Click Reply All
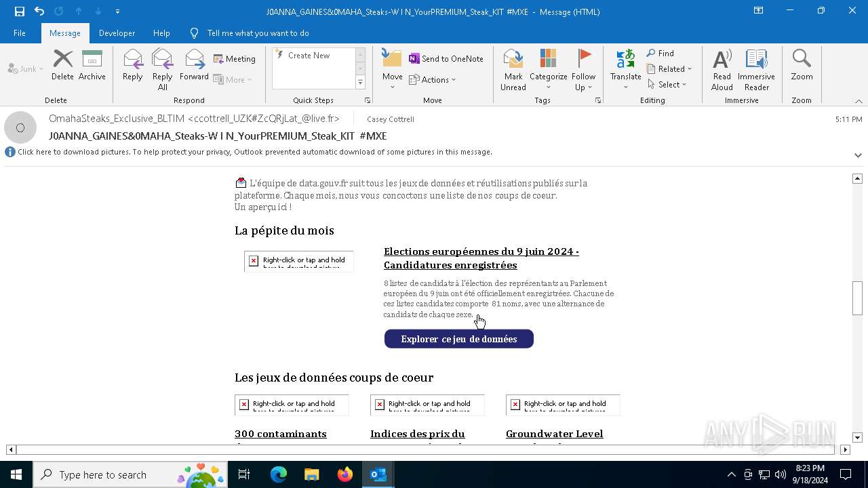The width and height of the screenshot is (868, 488). 163,69
